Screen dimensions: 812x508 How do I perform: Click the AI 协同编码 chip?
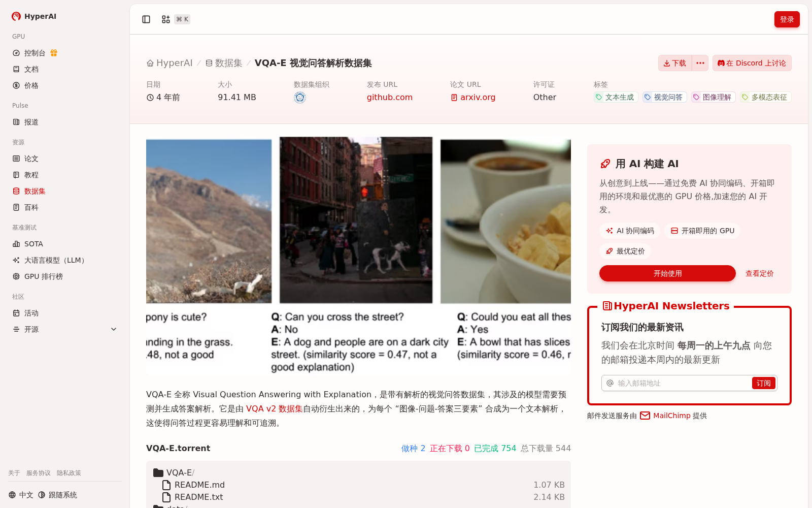pyautogui.click(x=630, y=231)
